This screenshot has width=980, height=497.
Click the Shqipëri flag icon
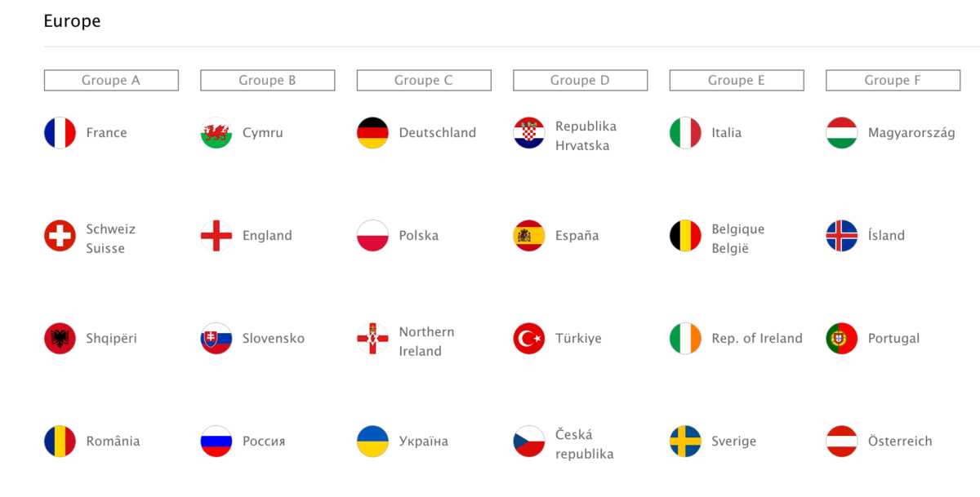click(x=60, y=339)
